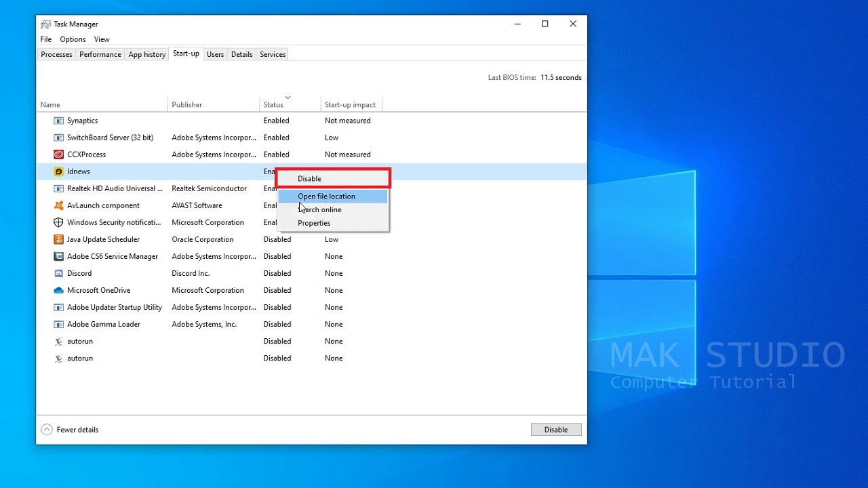Click the Adobe CS6 Service Manager icon

(x=58, y=256)
